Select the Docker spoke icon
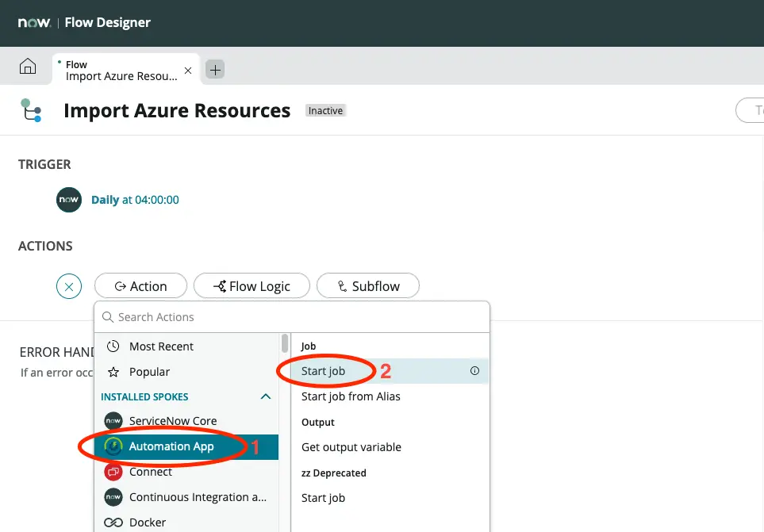Viewport: 764px width, 532px height. click(113, 522)
